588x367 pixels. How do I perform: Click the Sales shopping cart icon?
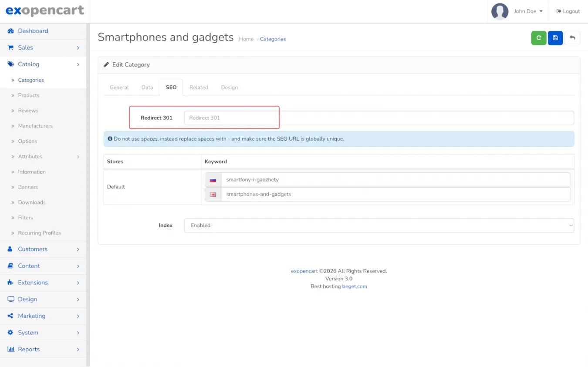[x=10, y=47]
